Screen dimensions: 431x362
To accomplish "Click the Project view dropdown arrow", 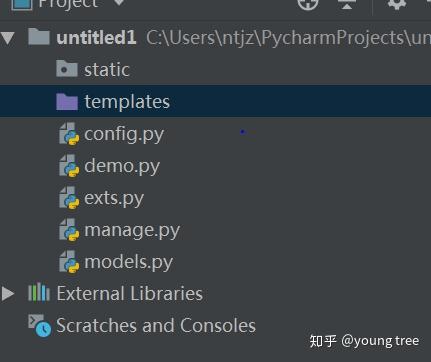I will (119, 3).
